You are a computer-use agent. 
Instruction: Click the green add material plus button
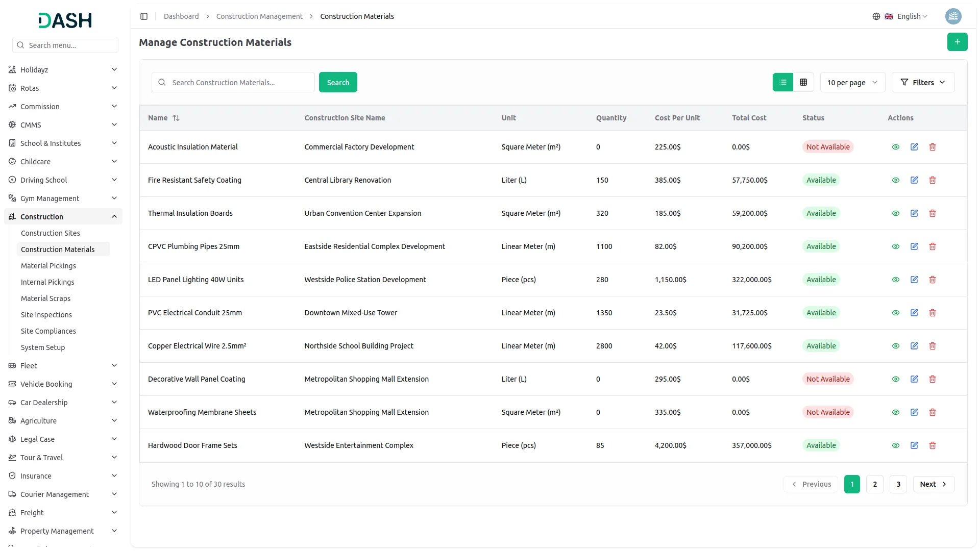957,42
